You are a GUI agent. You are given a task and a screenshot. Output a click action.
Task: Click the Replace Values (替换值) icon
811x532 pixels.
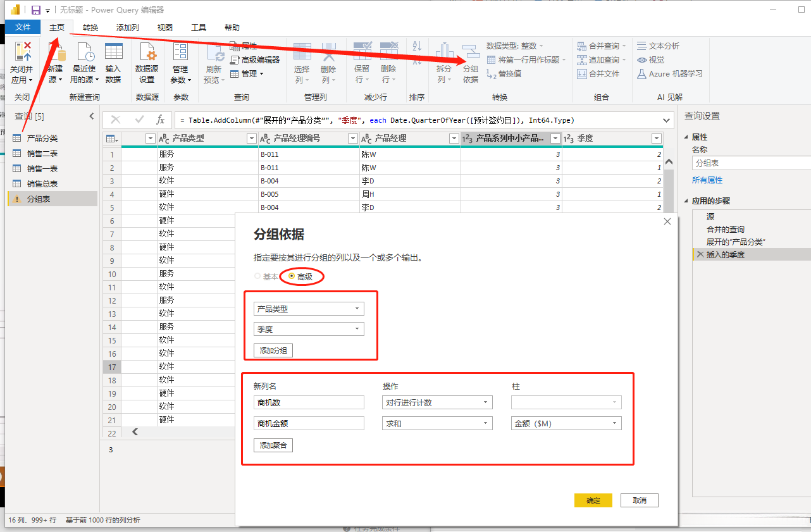492,73
